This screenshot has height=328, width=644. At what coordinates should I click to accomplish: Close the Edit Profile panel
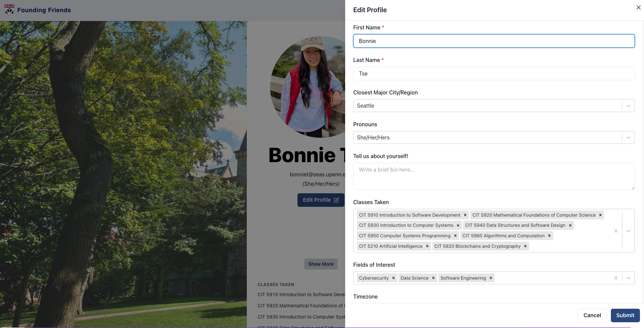click(x=638, y=7)
